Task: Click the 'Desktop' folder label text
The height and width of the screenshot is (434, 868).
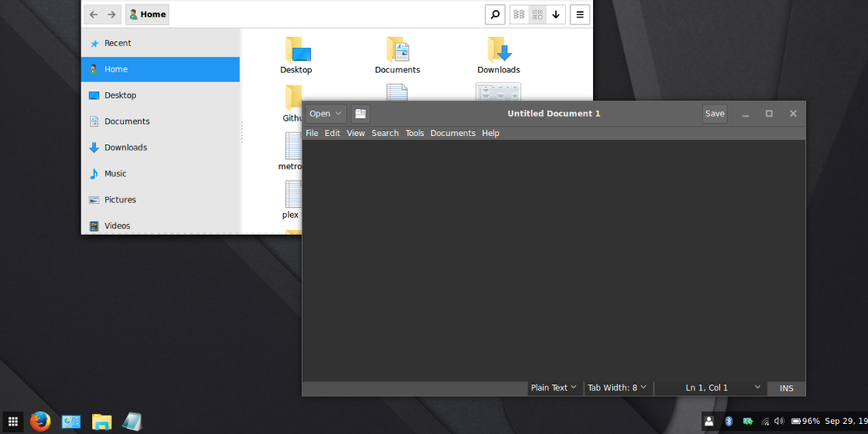Action: tap(296, 70)
